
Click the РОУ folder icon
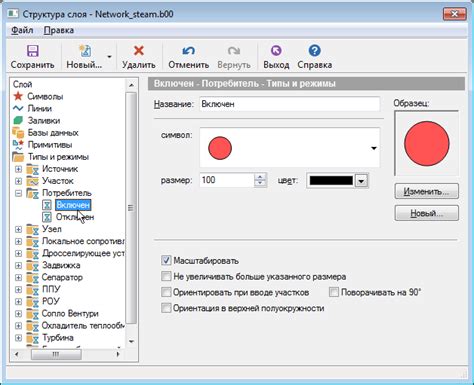coord(33,301)
